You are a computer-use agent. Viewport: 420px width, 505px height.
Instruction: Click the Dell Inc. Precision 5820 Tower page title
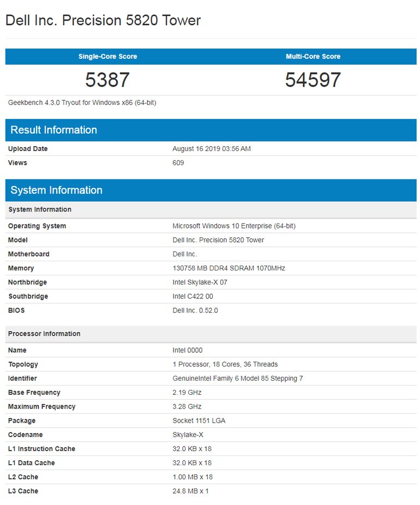(103, 21)
